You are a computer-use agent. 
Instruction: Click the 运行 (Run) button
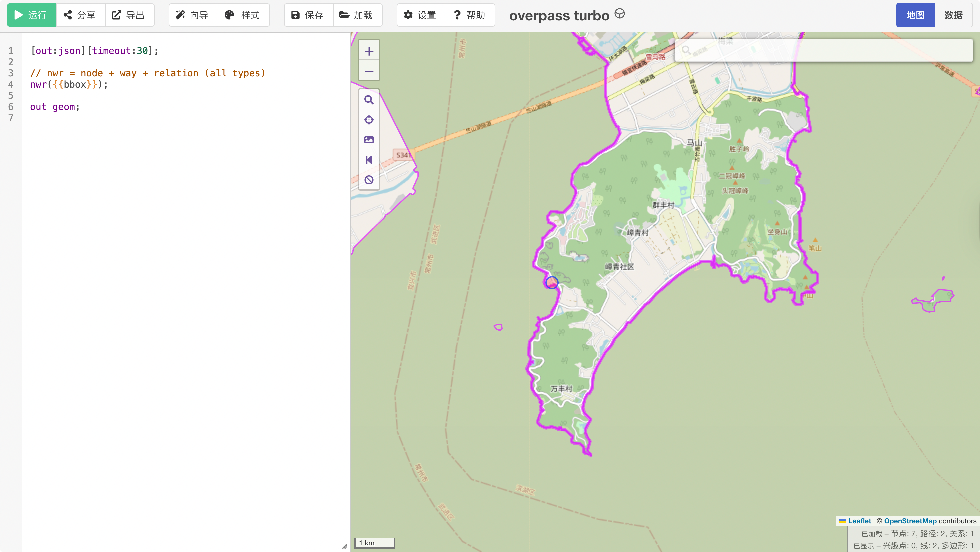pos(31,15)
